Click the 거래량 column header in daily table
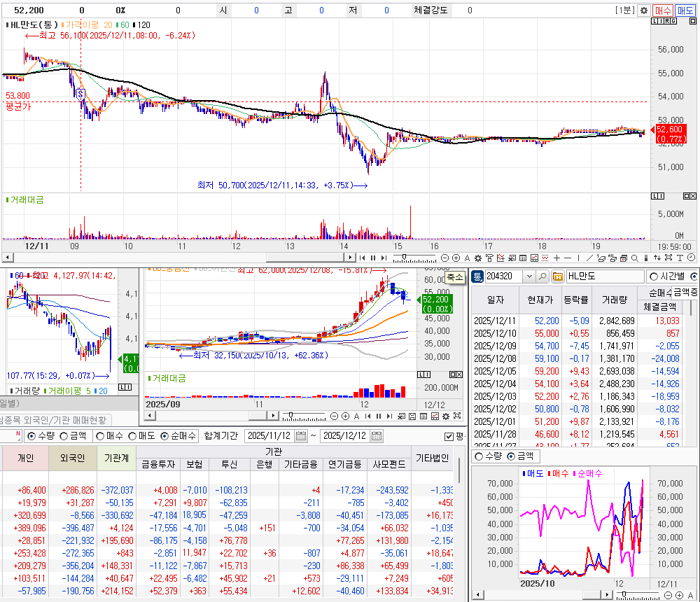700x602 pixels. [x=615, y=300]
